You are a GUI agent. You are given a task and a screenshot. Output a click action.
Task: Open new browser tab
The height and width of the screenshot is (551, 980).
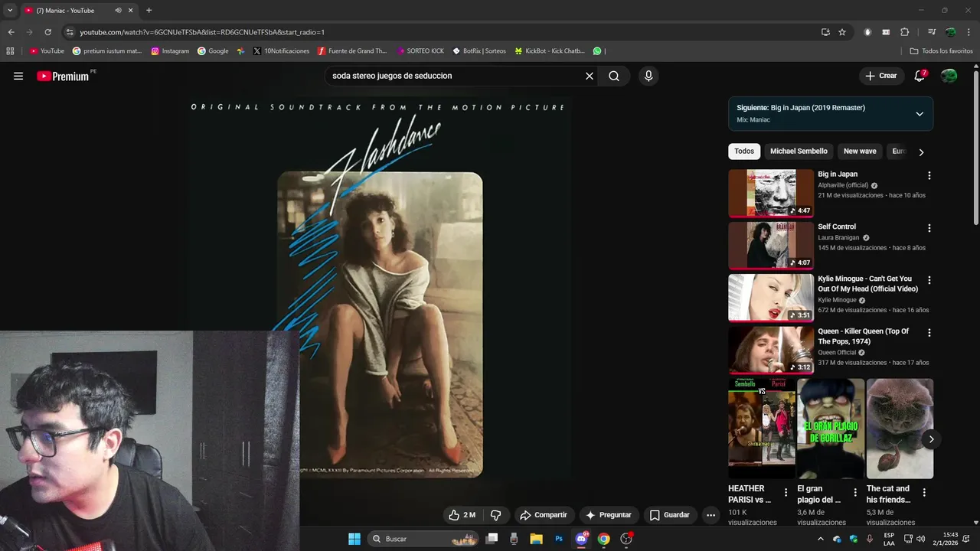pos(149,11)
